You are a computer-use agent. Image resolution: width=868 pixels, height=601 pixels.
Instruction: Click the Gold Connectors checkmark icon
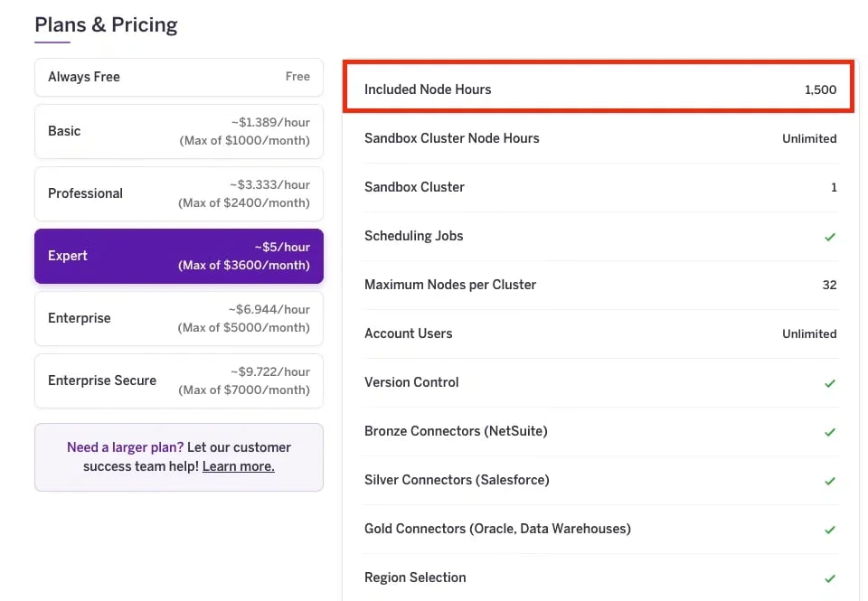[830, 530]
